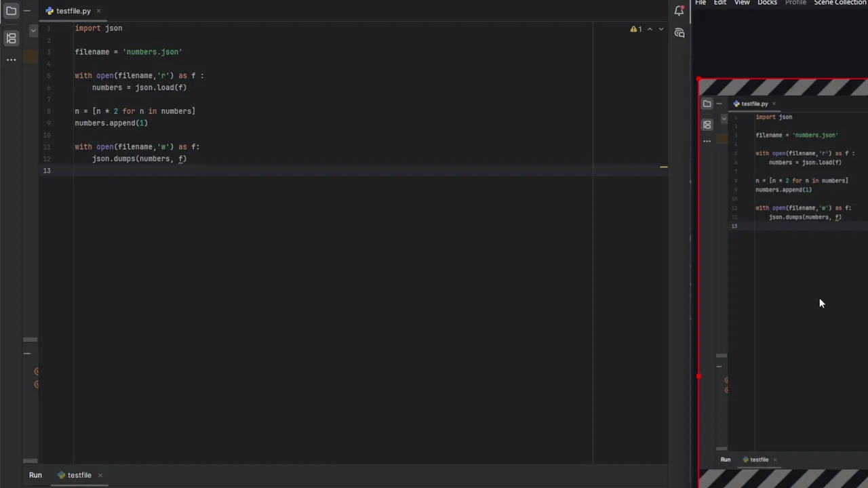Image resolution: width=868 pixels, height=488 pixels.
Task: Go to previous highlighted error arrow
Action: pos(650,29)
